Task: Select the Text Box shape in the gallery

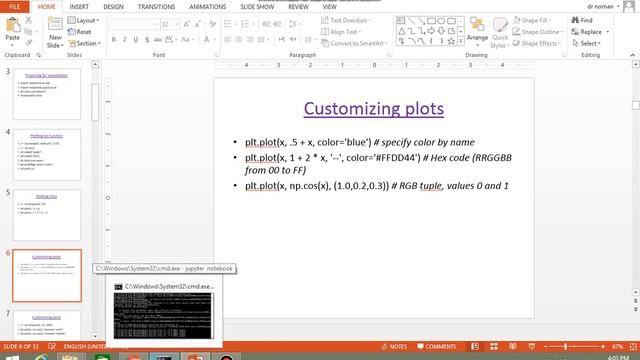Action: coord(401,20)
